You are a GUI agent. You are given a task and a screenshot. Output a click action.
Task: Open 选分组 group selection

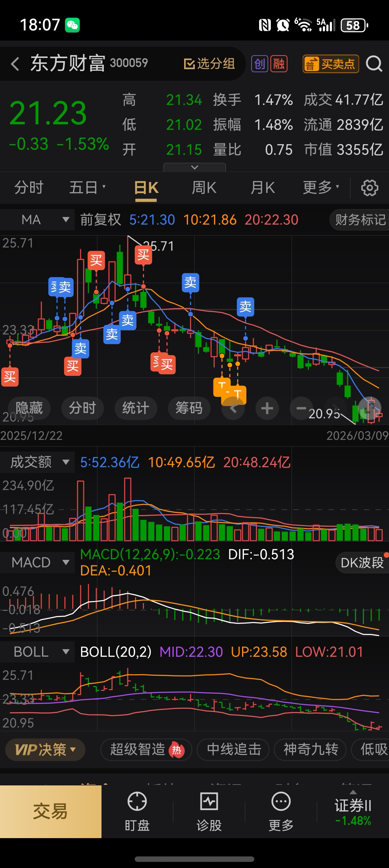tap(209, 64)
